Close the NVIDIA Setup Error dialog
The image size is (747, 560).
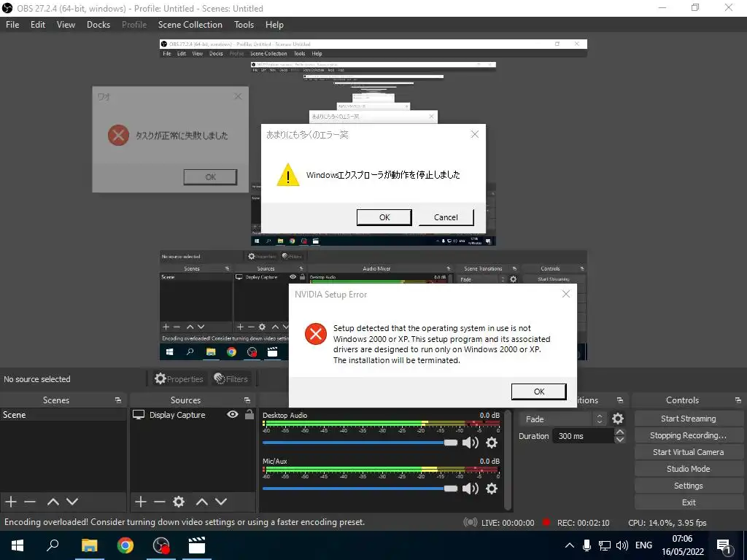pyautogui.click(x=565, y=295)
